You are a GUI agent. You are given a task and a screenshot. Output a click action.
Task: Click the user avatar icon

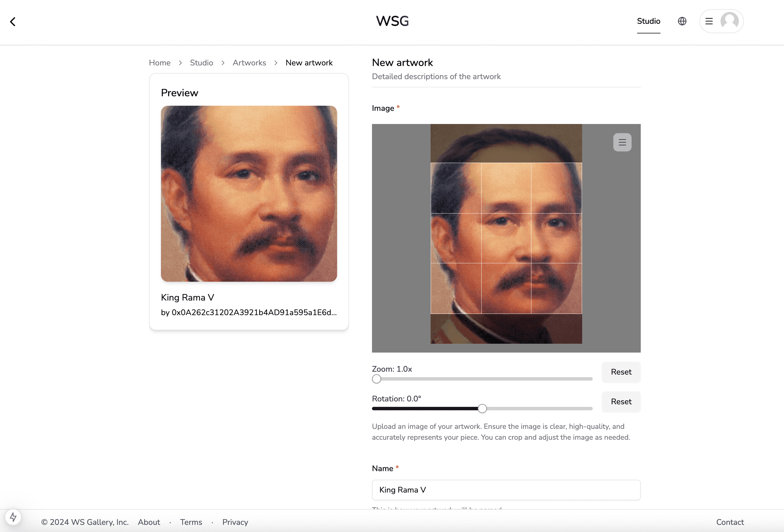(x=730, y=21)
